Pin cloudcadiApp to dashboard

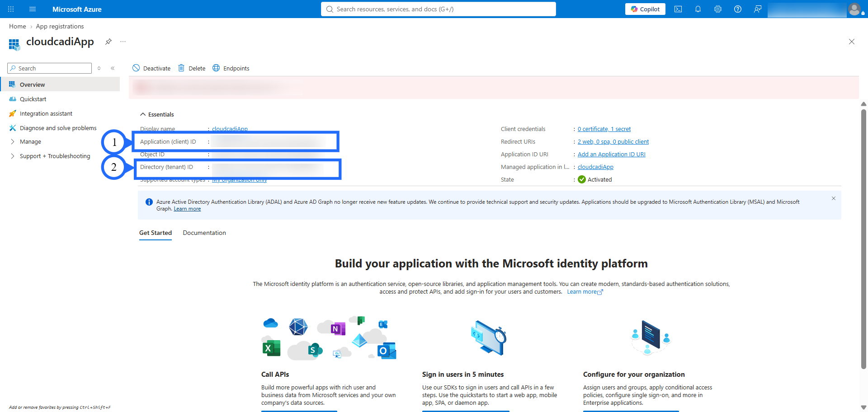click(108, 42)
